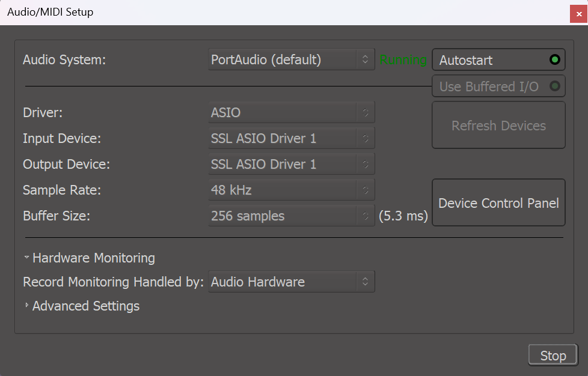Click the Sample Rate stepper arrows
Viewport: 588px width, 376px height.
tap(366, 190)
